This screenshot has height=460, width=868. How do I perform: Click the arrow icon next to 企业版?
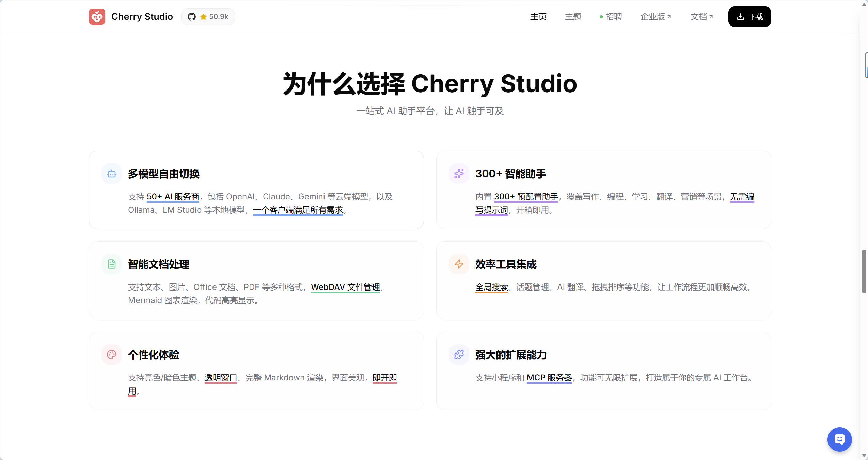pos(669,16)
